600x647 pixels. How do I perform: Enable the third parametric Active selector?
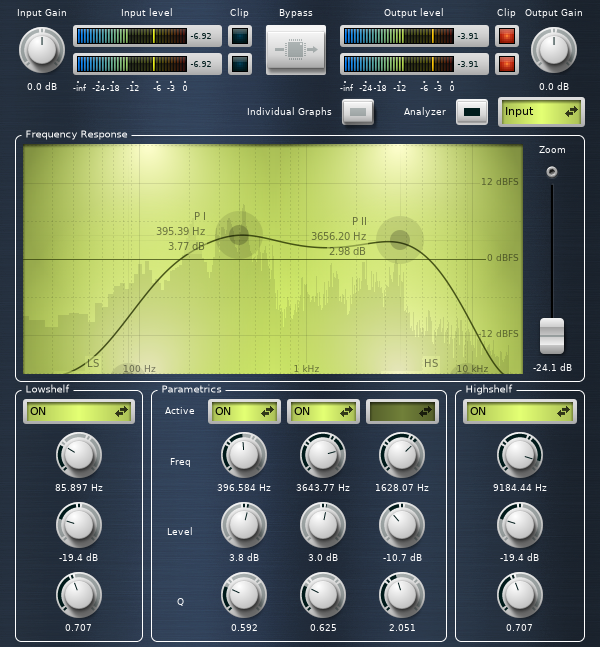[x=402, y=411]
